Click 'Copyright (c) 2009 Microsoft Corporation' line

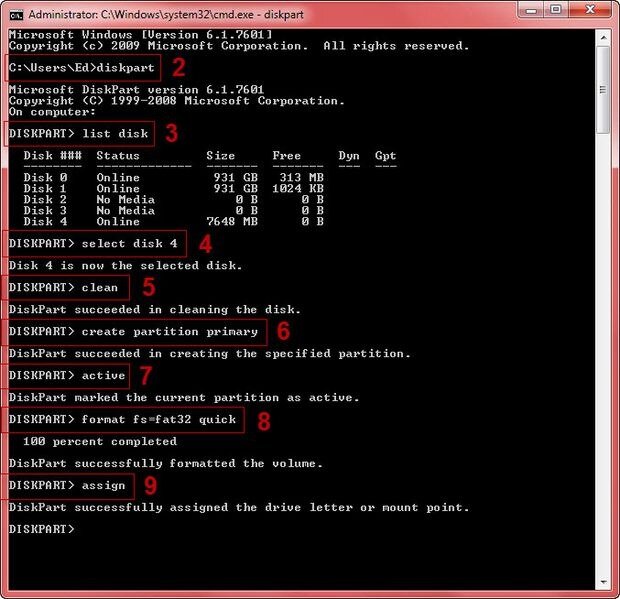point(239,46)
